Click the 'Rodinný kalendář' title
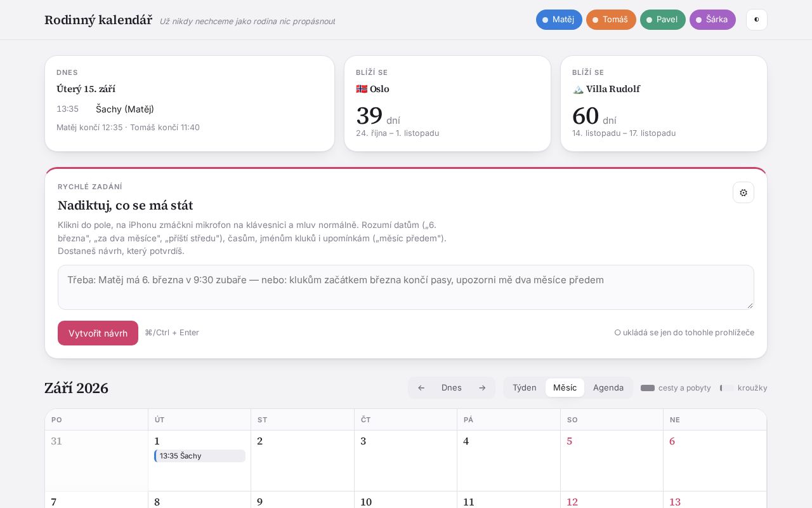 (98, 20)
